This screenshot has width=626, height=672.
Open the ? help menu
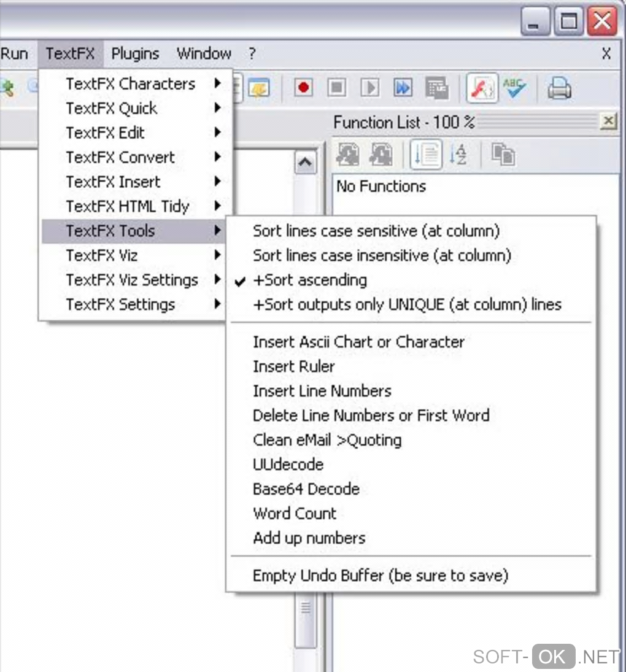(252, 54)
